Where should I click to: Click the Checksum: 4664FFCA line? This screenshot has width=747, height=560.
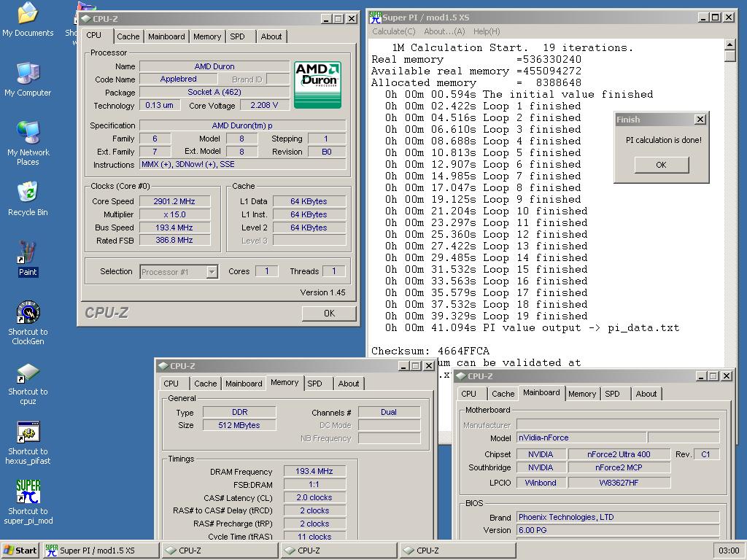click(430, 351)
